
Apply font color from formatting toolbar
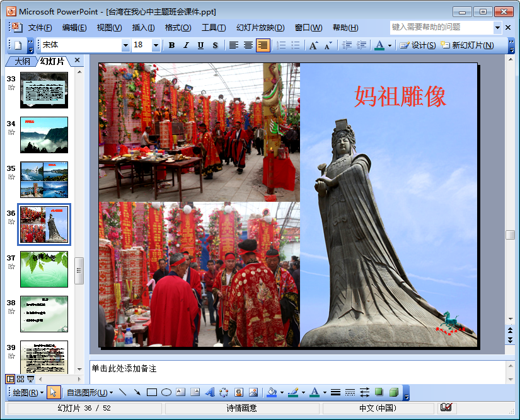click(x=379, y=45)
